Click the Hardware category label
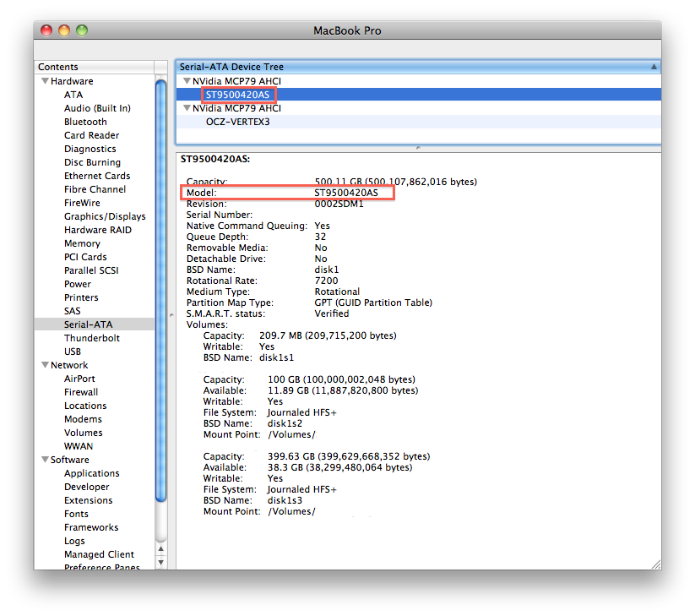Image resolution: width=695 pixels, height=616 pixels. tap(72, 81)
